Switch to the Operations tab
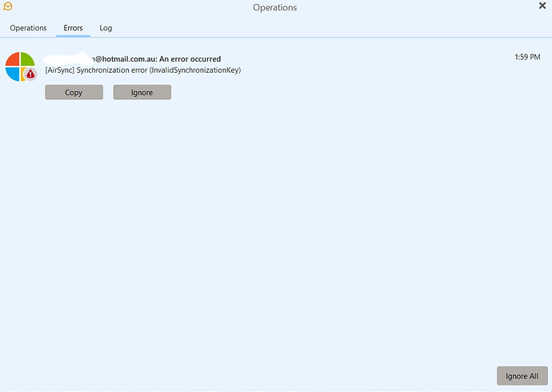552x392 pixels. [x=28, y=28]
